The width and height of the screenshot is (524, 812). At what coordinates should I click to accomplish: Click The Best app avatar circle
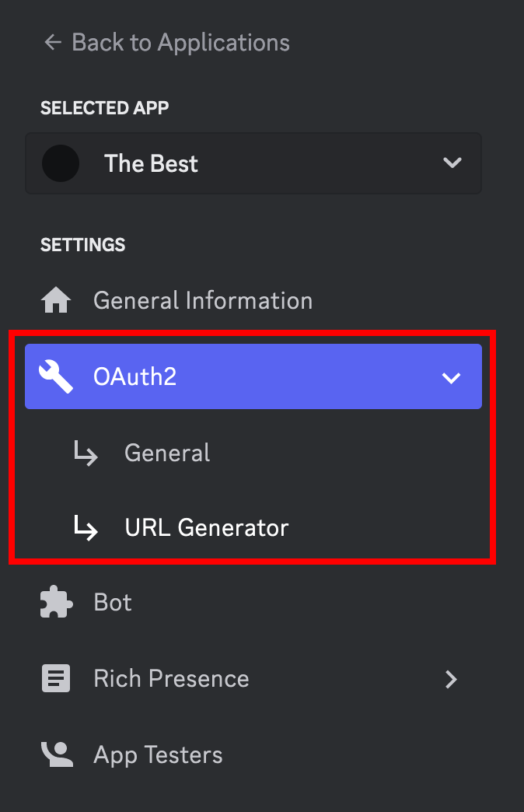tap(61, 163)
